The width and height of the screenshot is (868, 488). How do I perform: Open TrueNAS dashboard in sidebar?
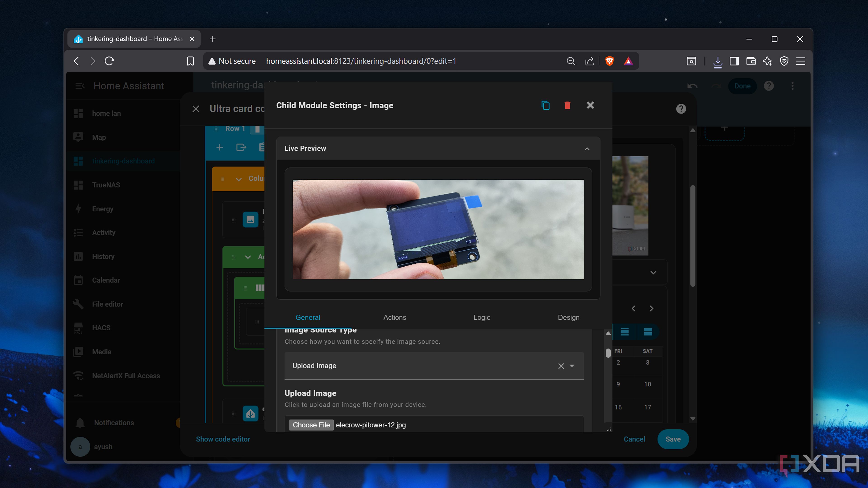click(x=123, y=185)
